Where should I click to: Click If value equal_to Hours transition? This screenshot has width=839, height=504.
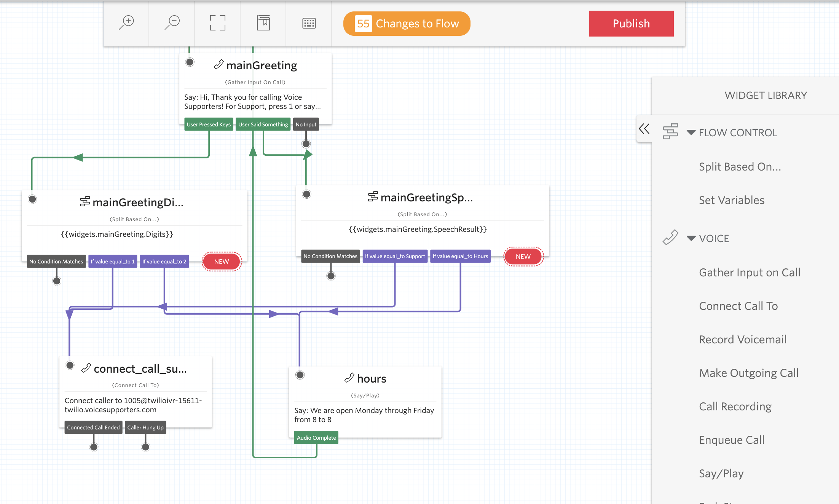tap(460, 256)
